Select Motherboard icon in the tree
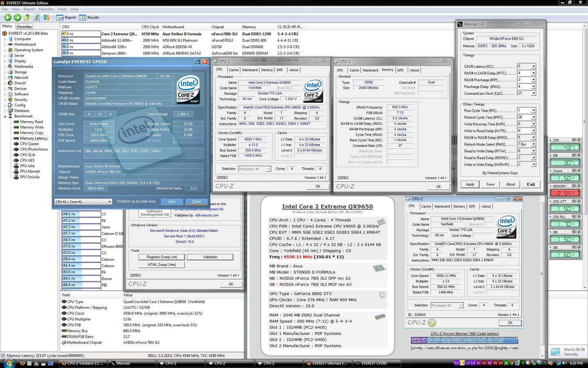Screen dimensions: 588x368 tap(11, 45)
